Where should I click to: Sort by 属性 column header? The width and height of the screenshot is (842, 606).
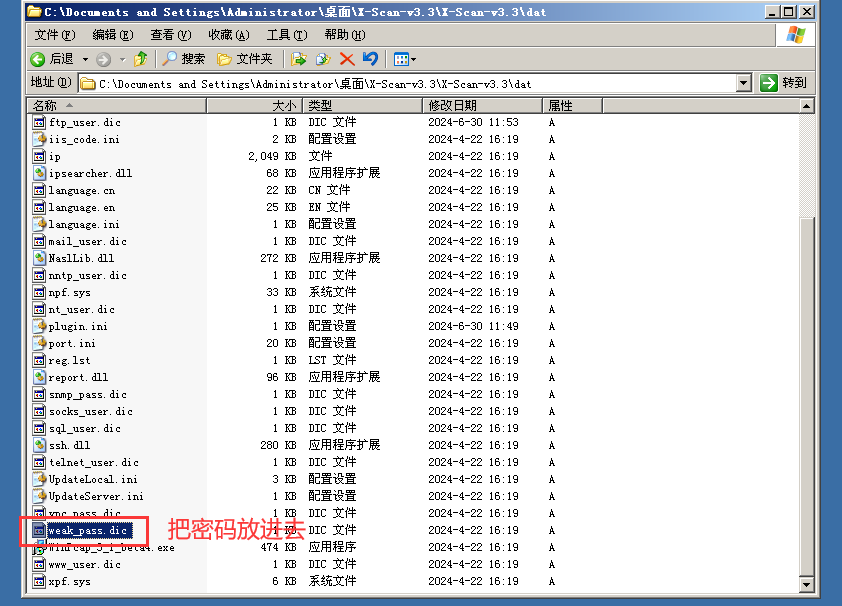[x=572, y=106]
